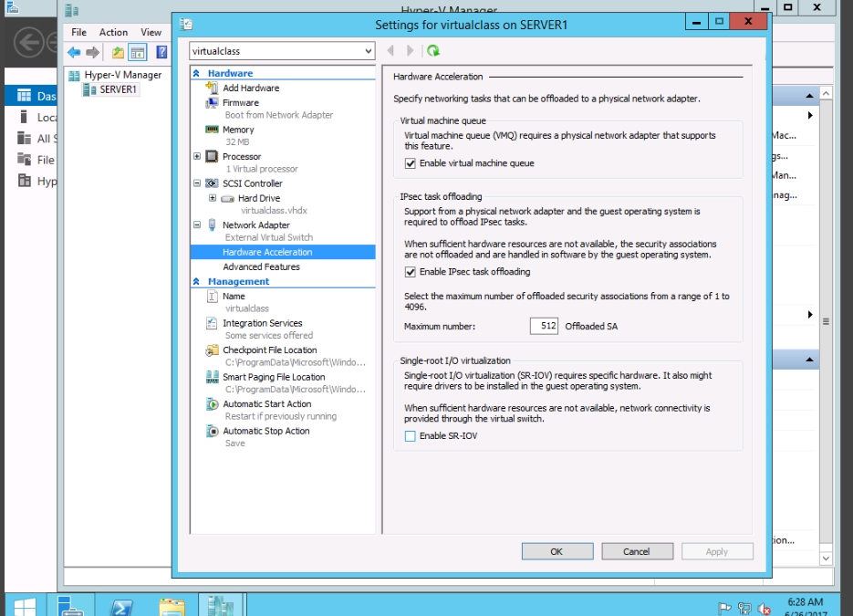Uncheck Enable IPsec task offloading

(x=411, y=272)
